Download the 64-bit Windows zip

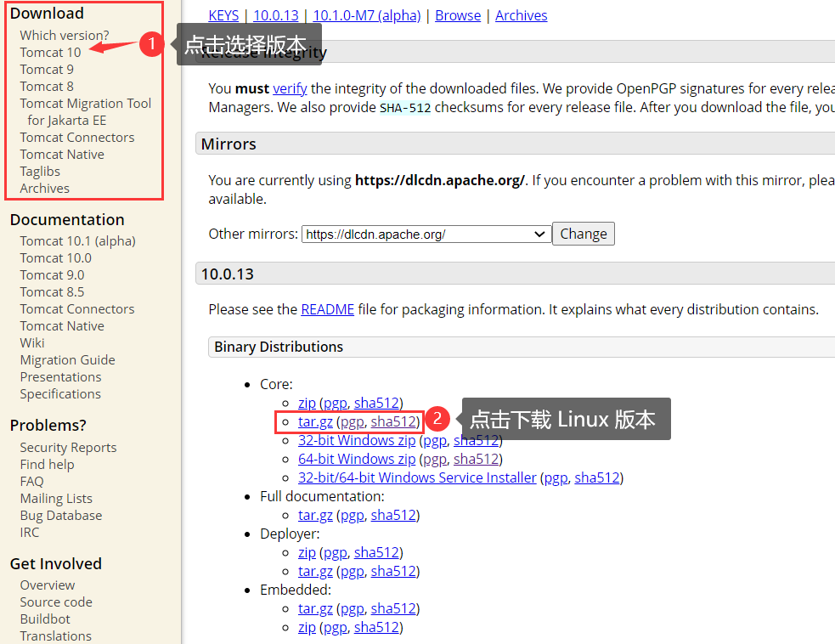(356, 459)
